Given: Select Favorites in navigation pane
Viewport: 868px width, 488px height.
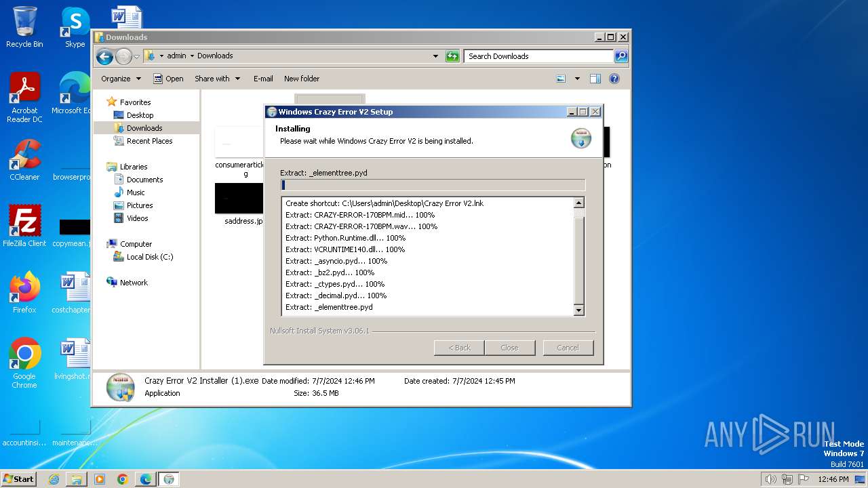Looking at the screenshot, I should click(x=135, y=102).
